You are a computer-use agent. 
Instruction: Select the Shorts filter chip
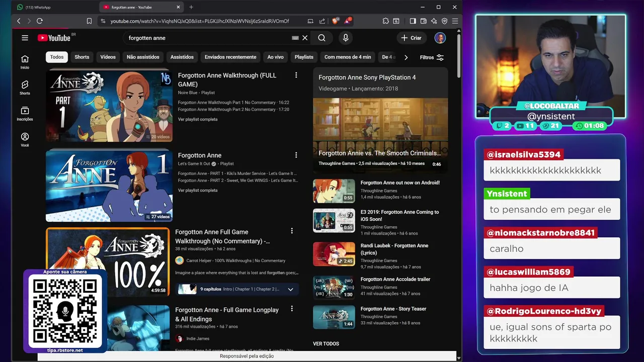pyautogui.click(x=82, y=57)
